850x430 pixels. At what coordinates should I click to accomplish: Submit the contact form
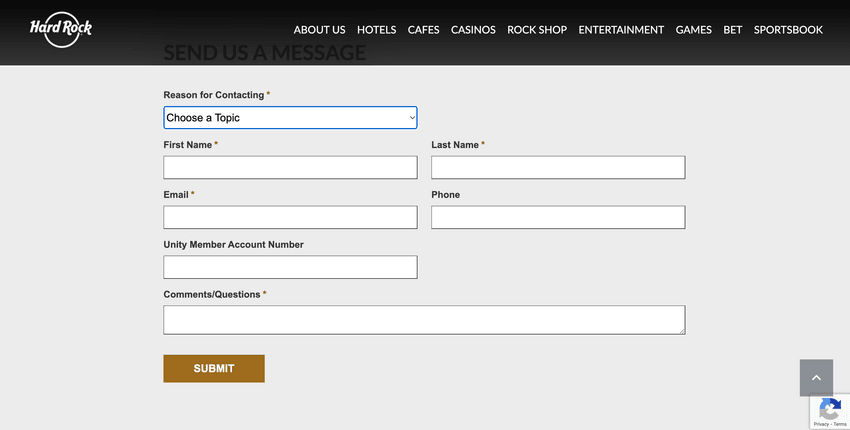(214, 369)
